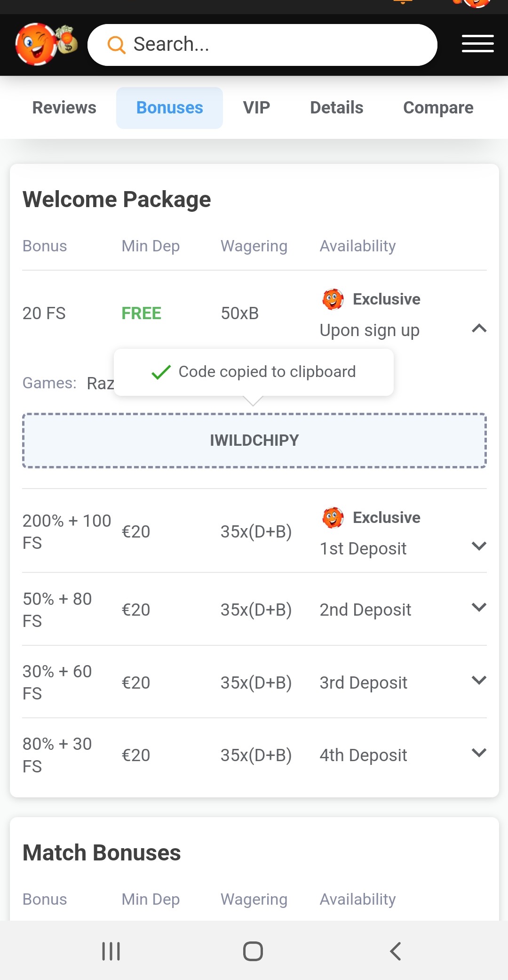
Task: Click the orange search magnifier icon
Action: tap(116, 45)
